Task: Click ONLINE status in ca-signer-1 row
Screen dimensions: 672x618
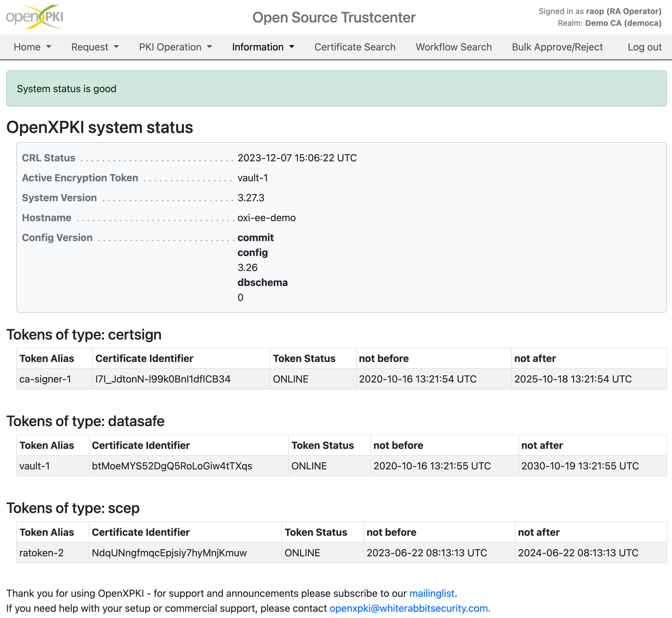Action: point(290,379)
